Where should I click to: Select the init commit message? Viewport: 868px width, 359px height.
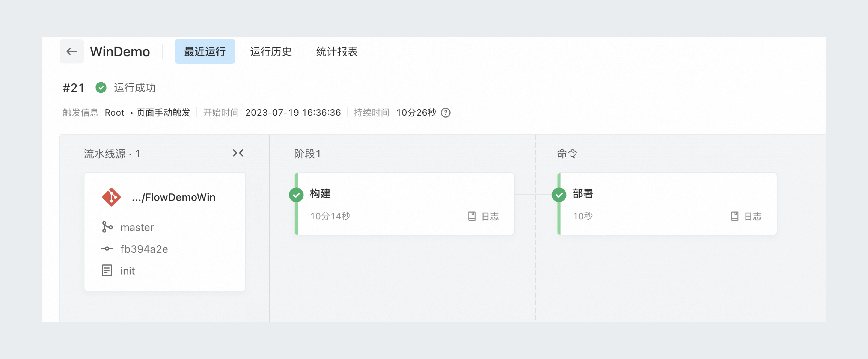(127, 271)
